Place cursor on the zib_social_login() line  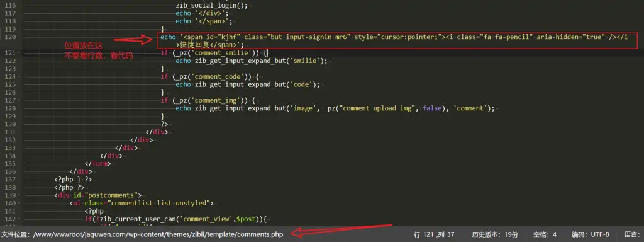[x=211, y=6]
